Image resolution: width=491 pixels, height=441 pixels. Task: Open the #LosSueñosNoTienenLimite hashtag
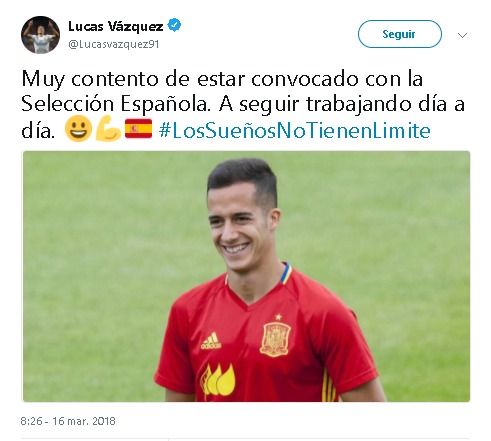pos(295,130)
